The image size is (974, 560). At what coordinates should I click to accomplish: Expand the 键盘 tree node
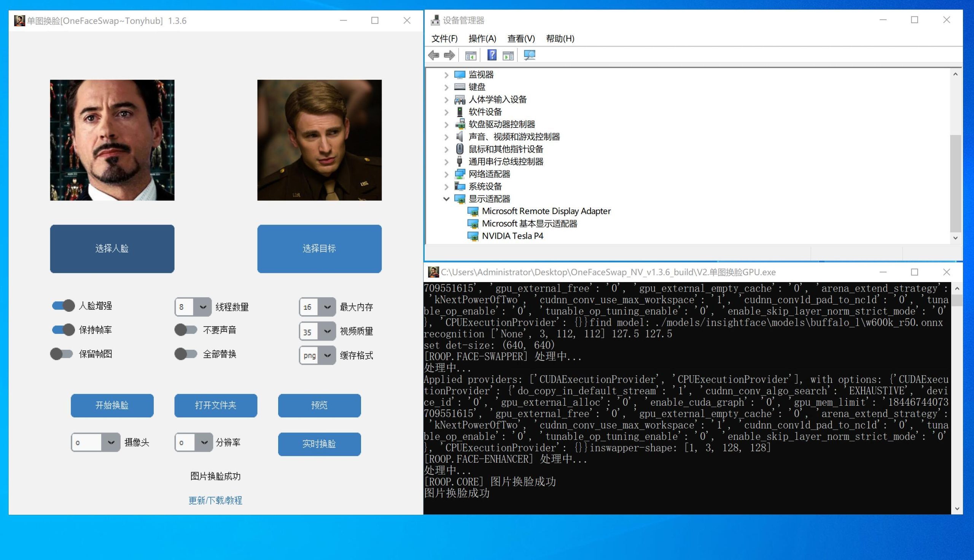point(446,87)
